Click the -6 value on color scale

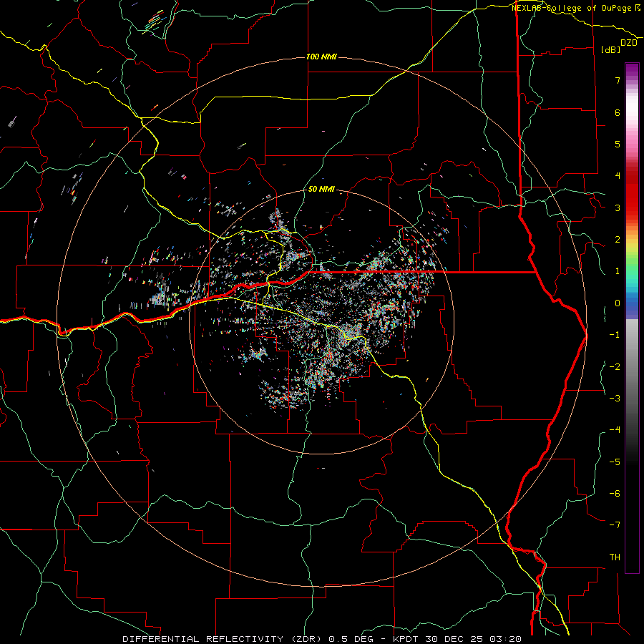(x=615, y=493)
